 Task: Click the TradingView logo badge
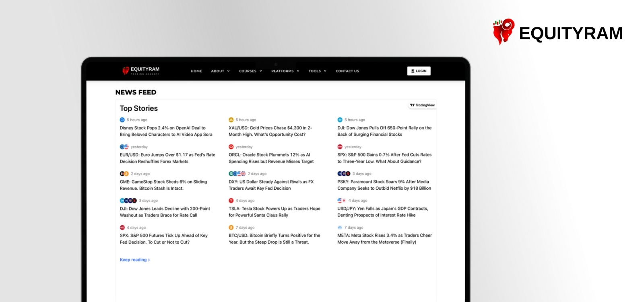(422, 105)
